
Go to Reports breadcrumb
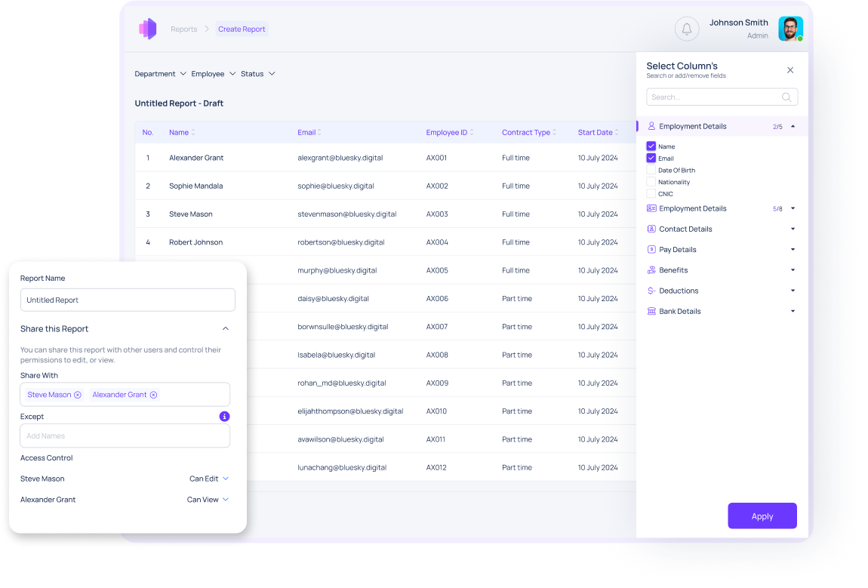(x=183, y=29)
